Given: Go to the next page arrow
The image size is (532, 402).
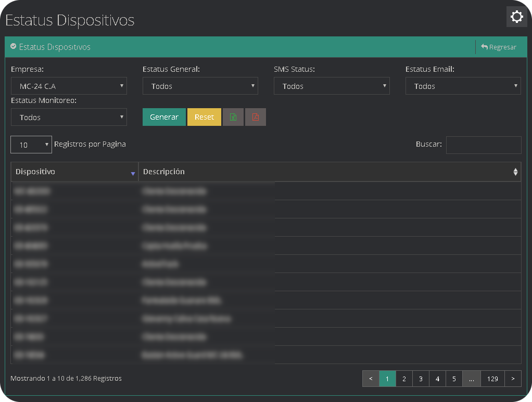Looking at the screenshot, I should pyautogui.click(x=513, y=379).
